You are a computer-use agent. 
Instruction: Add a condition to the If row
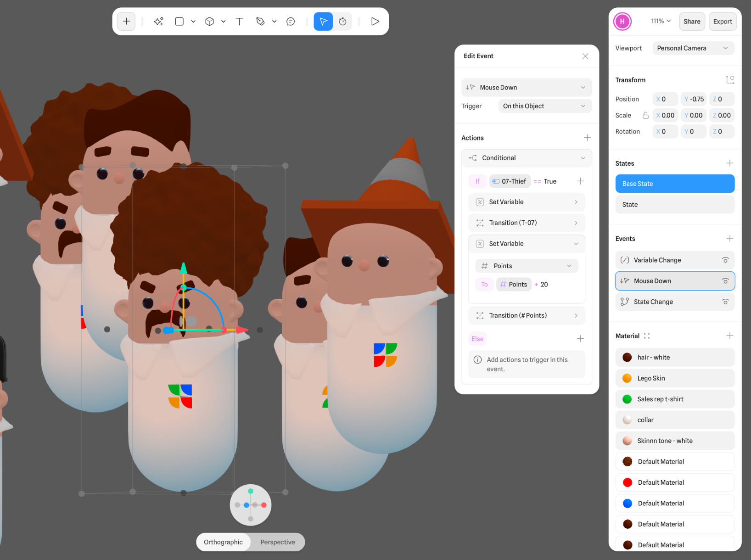coord(580,181)
